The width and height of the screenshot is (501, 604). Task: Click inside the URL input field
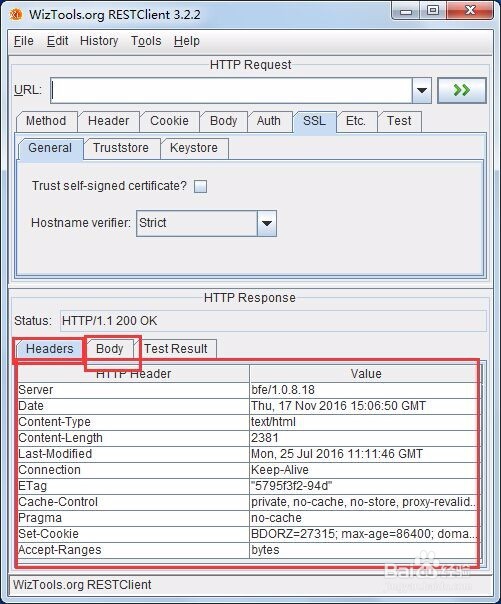tap(231, 91)
